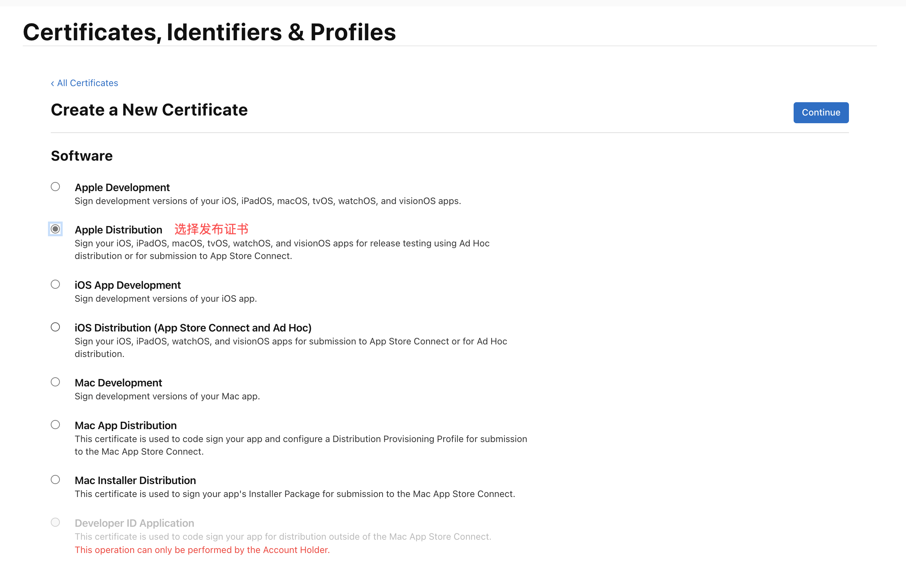Image resolution: width=906 pixels, height=588 pixels.
Task: Select the Apple Development radio button
Action: [x=55, y=187]
